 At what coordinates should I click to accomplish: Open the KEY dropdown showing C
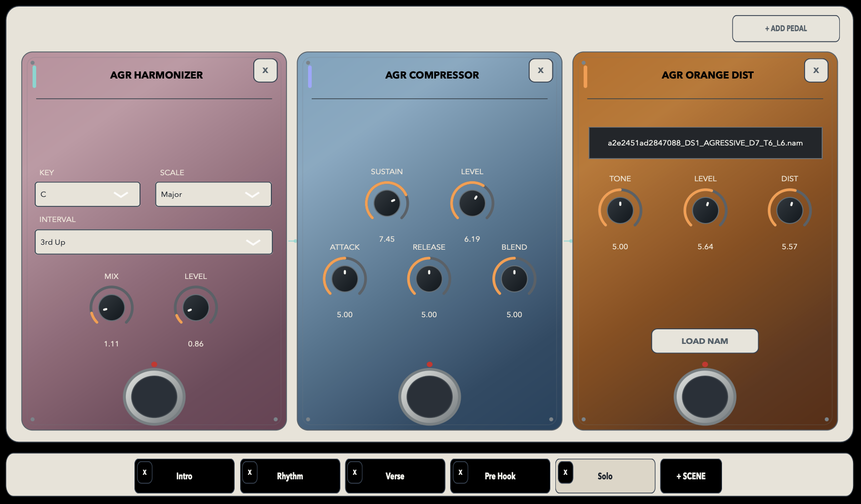pos(88,194)
